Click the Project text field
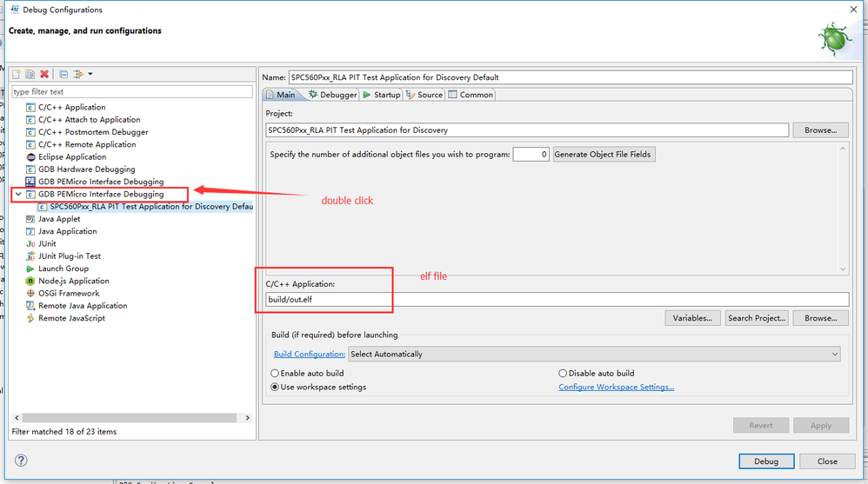Screen dimensions: 868x484 527,130
